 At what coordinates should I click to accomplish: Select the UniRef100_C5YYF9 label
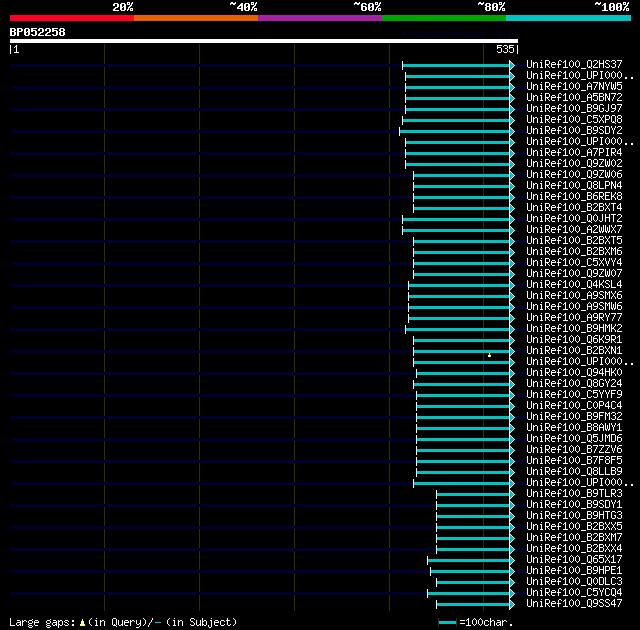click(x=574, y=395)
